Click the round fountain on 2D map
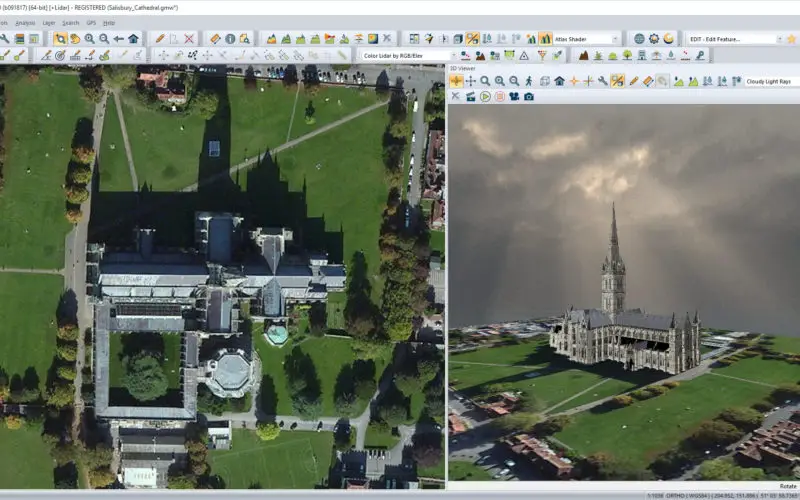The image size is (800, 500). click(x=277, y=335)
